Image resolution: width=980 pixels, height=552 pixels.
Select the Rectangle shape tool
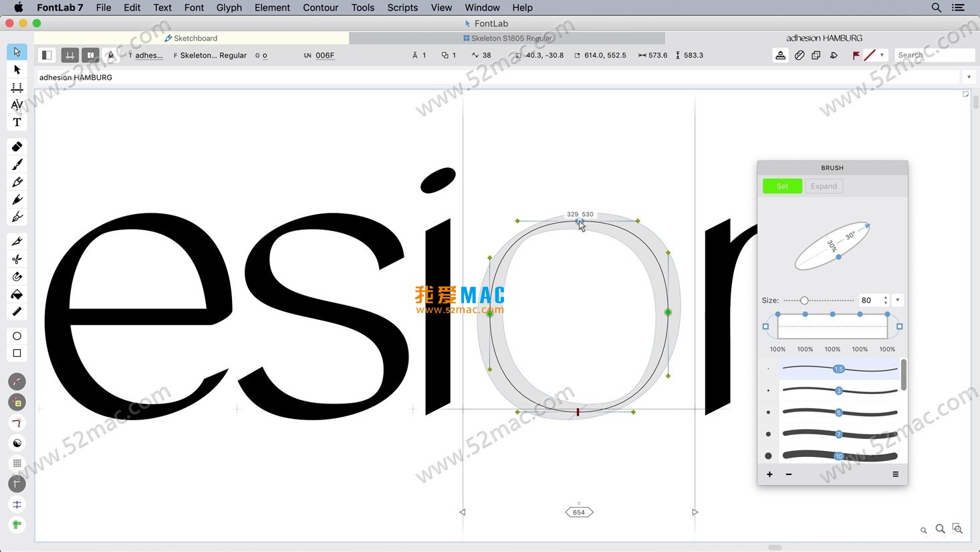[17, 353]
